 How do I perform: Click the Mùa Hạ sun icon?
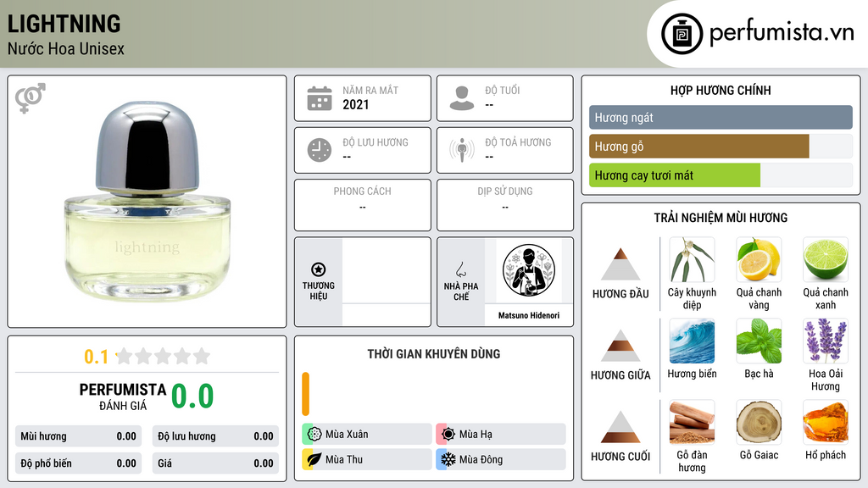(x=448, y=435)
